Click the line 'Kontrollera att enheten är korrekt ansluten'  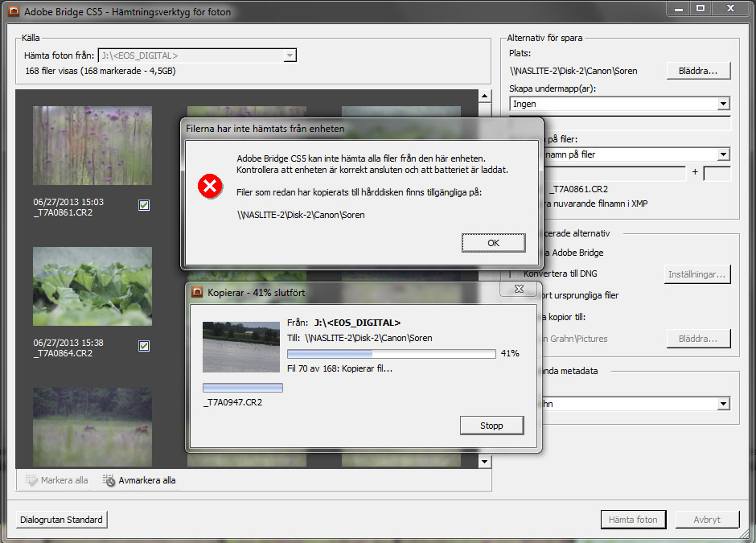tap(372, 170)
